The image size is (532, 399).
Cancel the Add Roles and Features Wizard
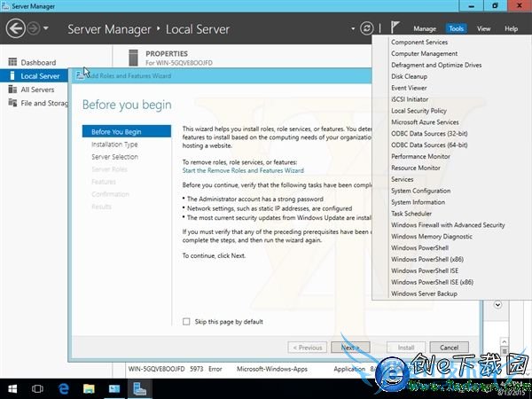(x=449, y=348)
